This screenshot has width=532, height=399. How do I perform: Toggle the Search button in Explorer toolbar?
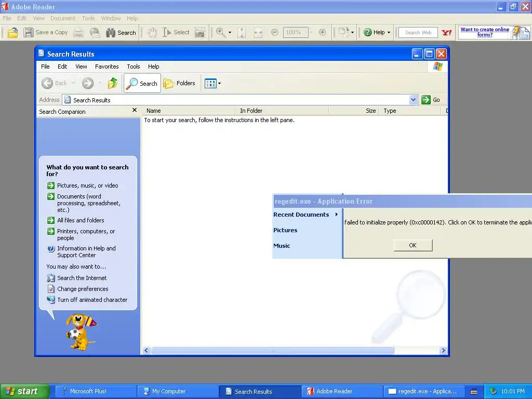coord(142,83)
